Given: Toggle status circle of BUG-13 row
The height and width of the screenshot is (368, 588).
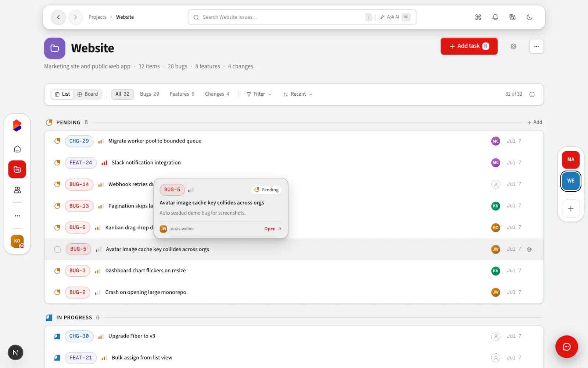Looking at the screenshot, I should coord(57,206).
